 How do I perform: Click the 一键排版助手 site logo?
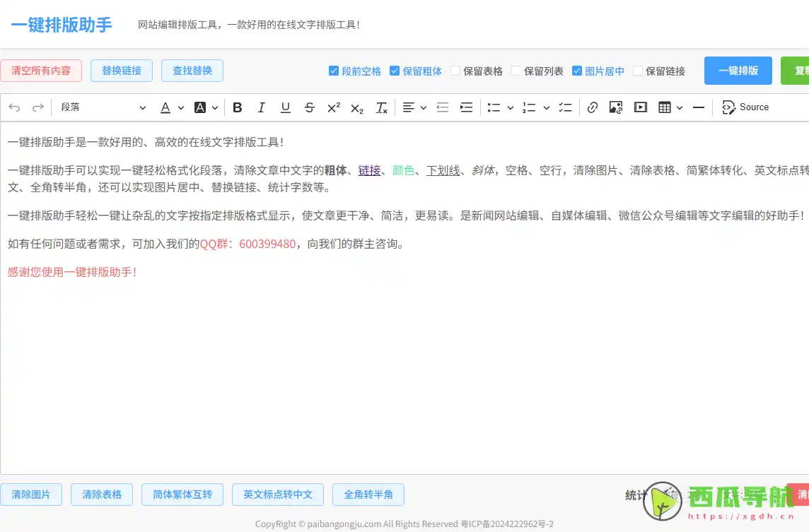click(x=62, y=25)
